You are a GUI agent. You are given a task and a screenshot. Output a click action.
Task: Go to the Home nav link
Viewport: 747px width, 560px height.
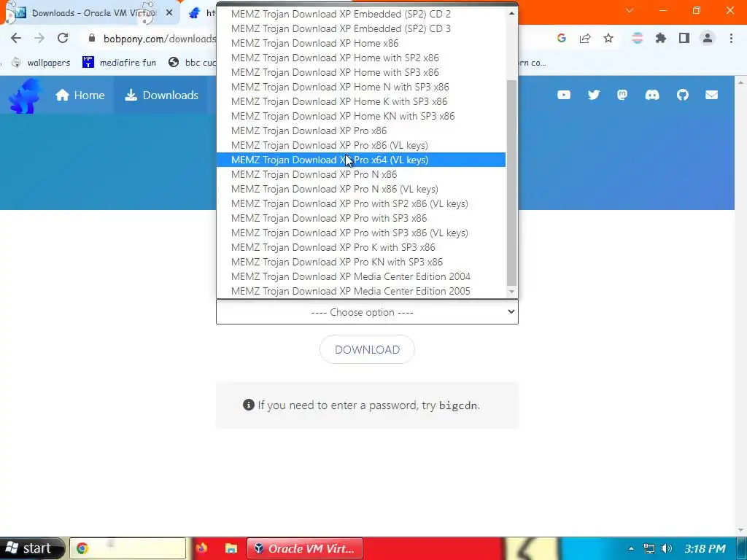pyautogui.click(x=80, y=96)
